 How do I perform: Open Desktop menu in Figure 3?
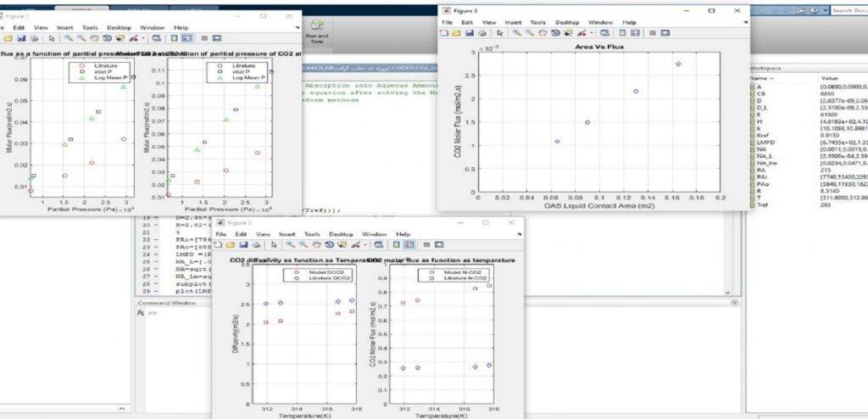pyautogui.click(x=567, y=23)
